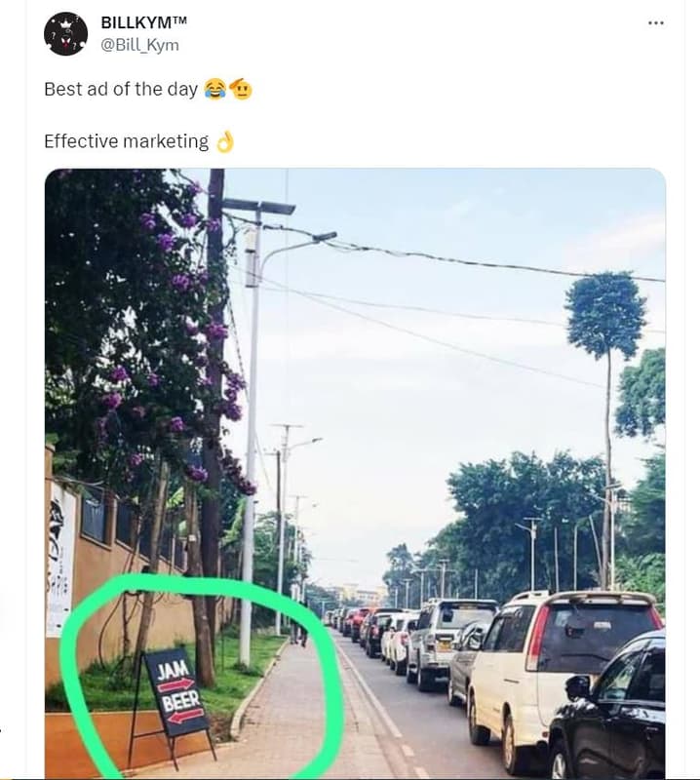Click the poster on the left wall
The width and height of the screenshot is (700, 780).
[60, 556]
